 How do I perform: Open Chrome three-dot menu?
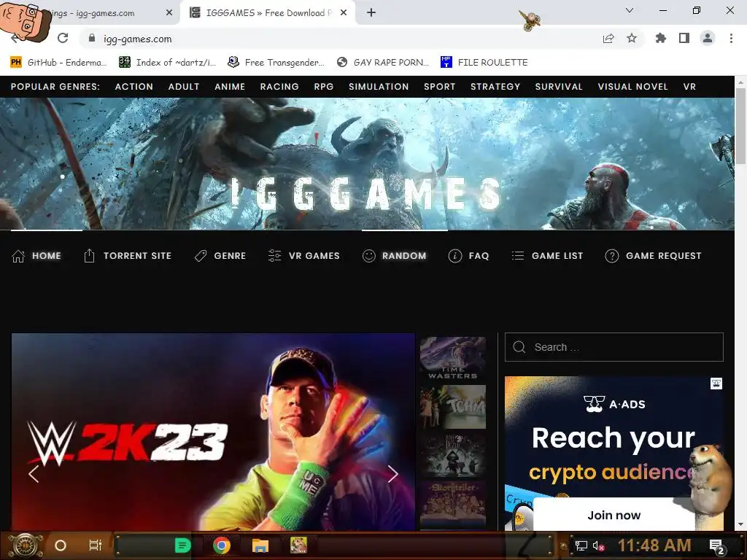tap(731, 38)
